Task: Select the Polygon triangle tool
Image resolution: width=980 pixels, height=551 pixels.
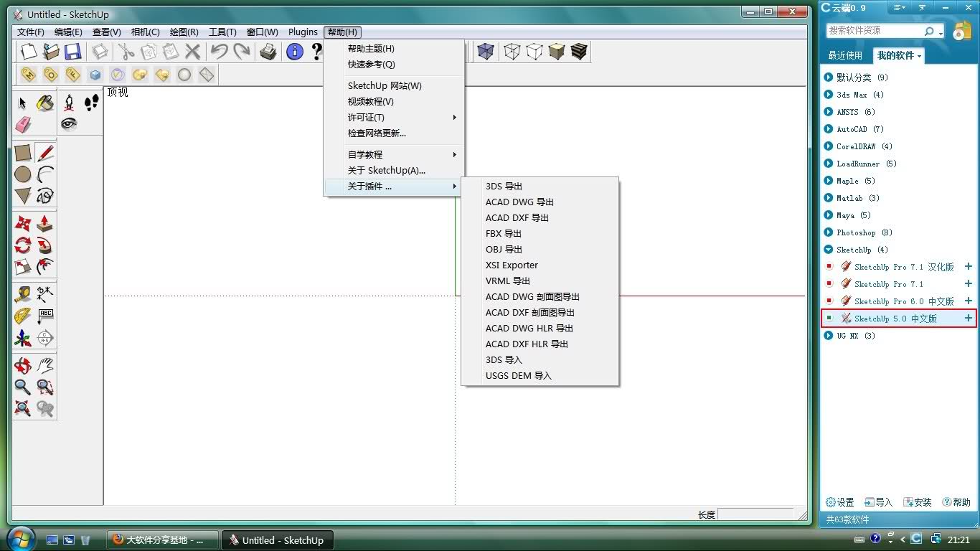Action: [23, 195]
